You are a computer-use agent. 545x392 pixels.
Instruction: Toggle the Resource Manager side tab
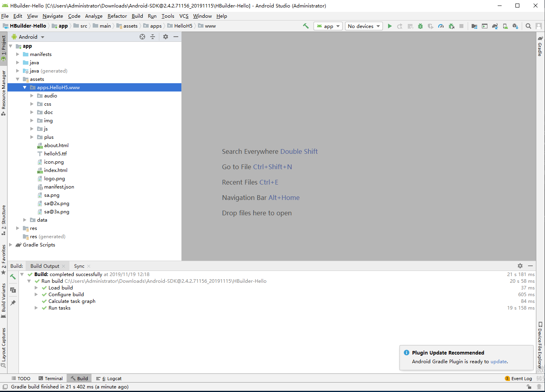[4, 93]
